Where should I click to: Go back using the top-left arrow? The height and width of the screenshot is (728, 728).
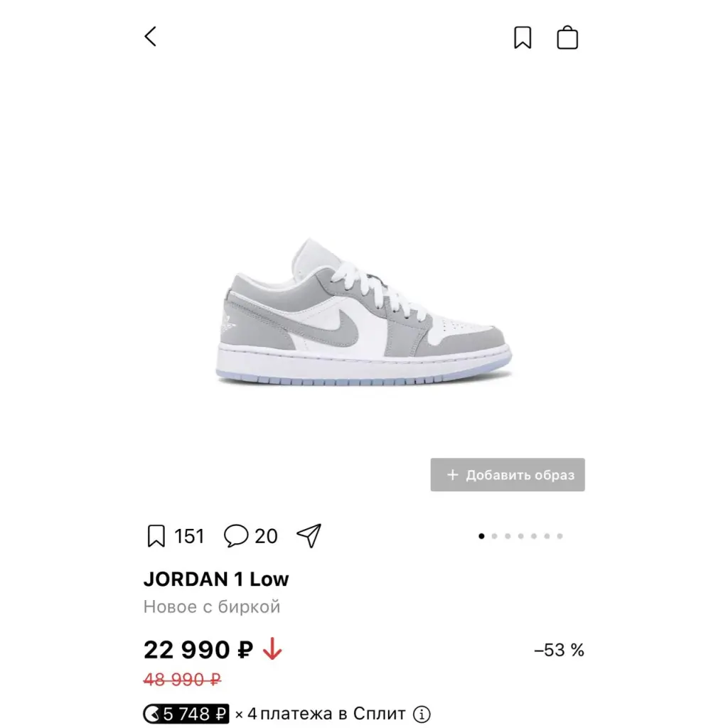[x=151, y=36]
